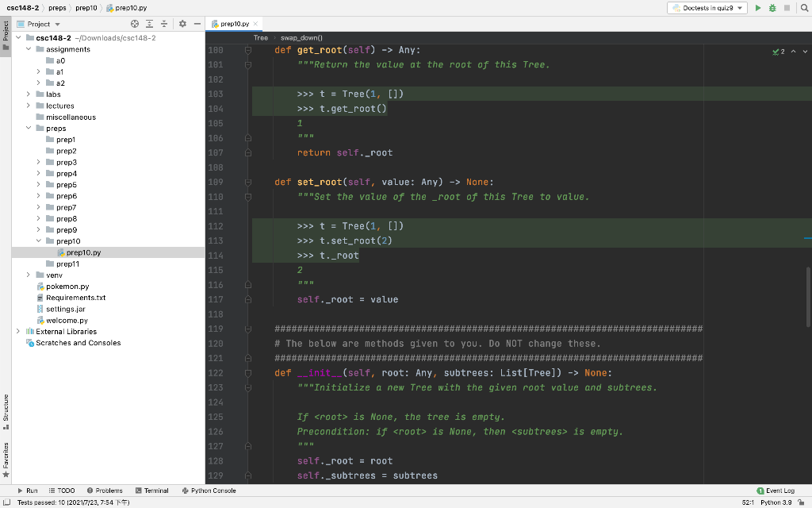Run the Doctests in quiz9 configuration
812x508 pixels.
tap(758, 8)
